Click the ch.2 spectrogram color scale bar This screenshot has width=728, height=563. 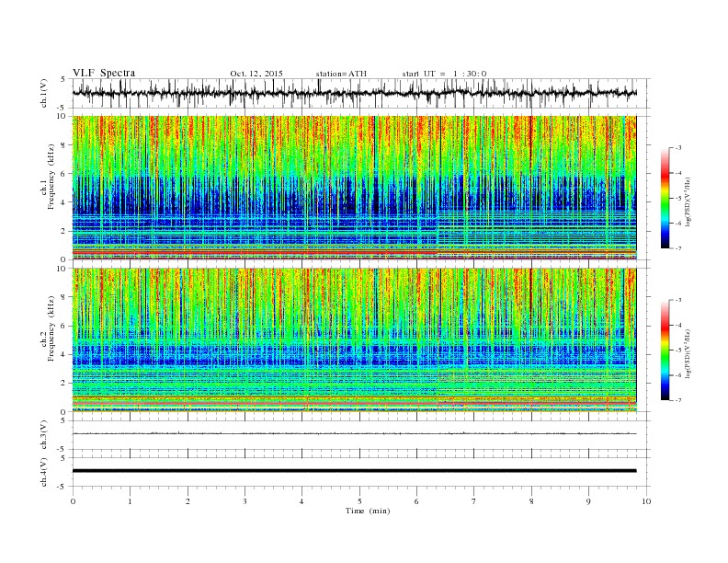coord(665,350)
